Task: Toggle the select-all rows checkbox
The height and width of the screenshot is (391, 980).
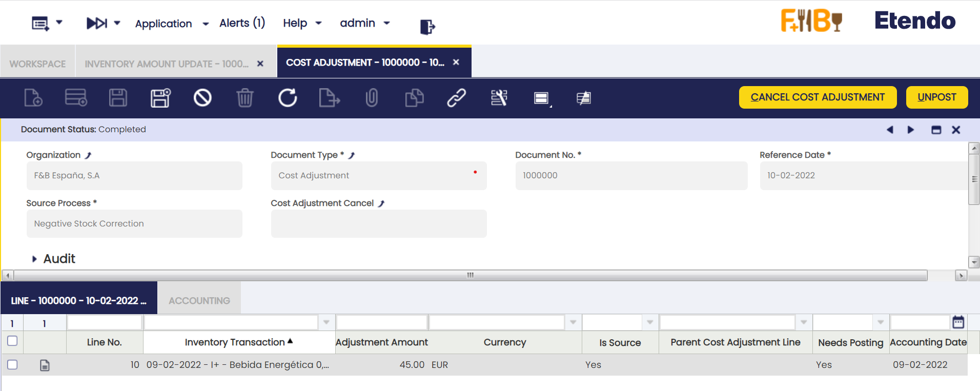Action: [x=12, y=341]
